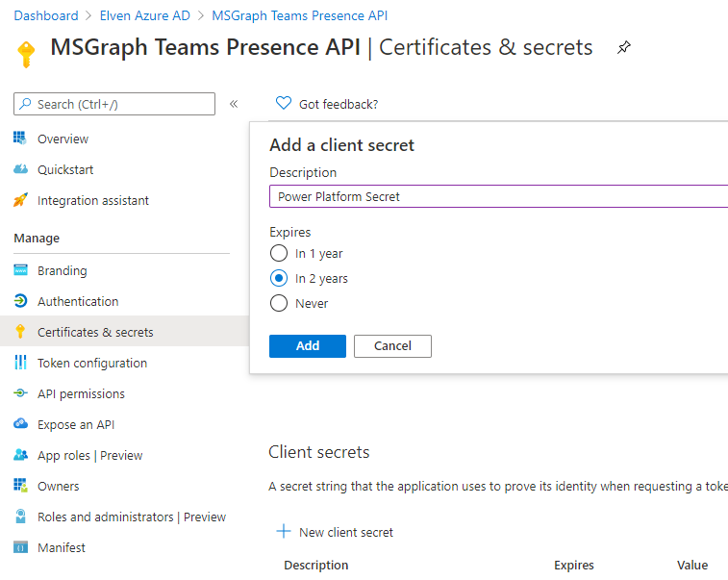Screen dimensions: 728x580
Task: Click the New client secret link
Action: pyautogui.click(x=346, y=532)
